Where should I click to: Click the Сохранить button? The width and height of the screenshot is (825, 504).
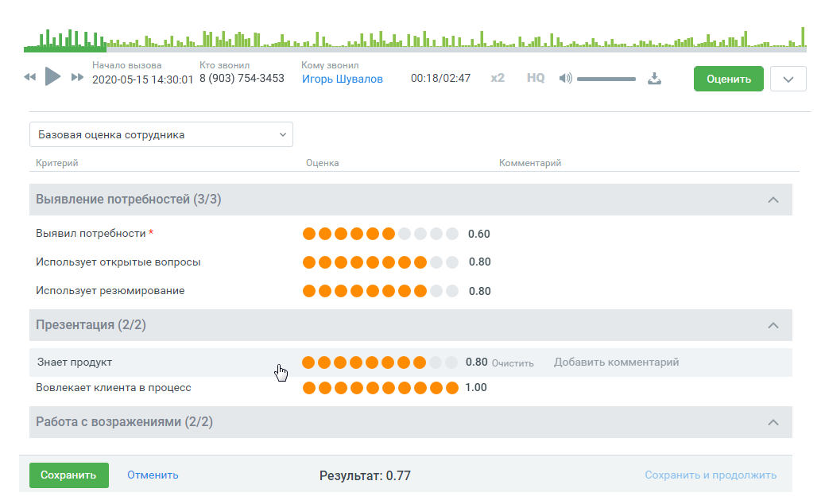click(68, 475)
